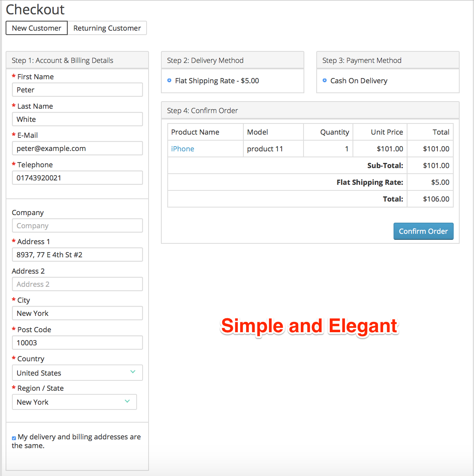This screenshot has width=474, height=476.
Task: Click the Last Name input field
Action: pyautogui.click(x=77, y=119)
